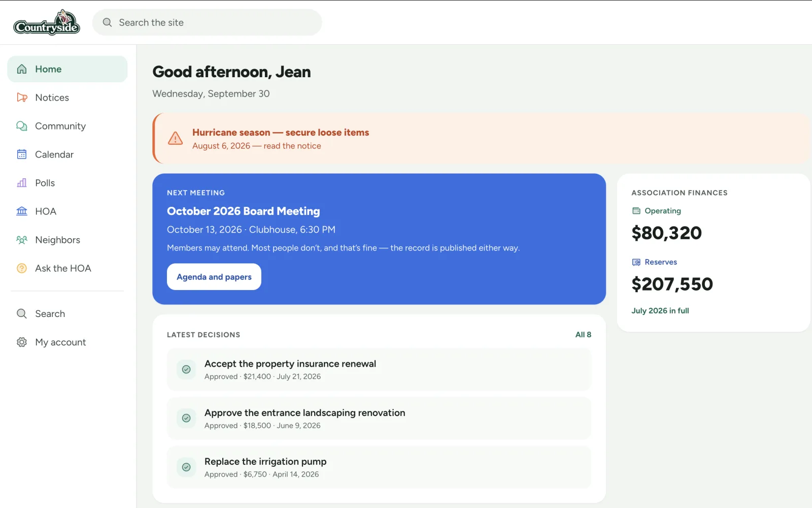812x508 pixels.
Task: Click the hurricane warning triangle icon
Action: (176, 138)
